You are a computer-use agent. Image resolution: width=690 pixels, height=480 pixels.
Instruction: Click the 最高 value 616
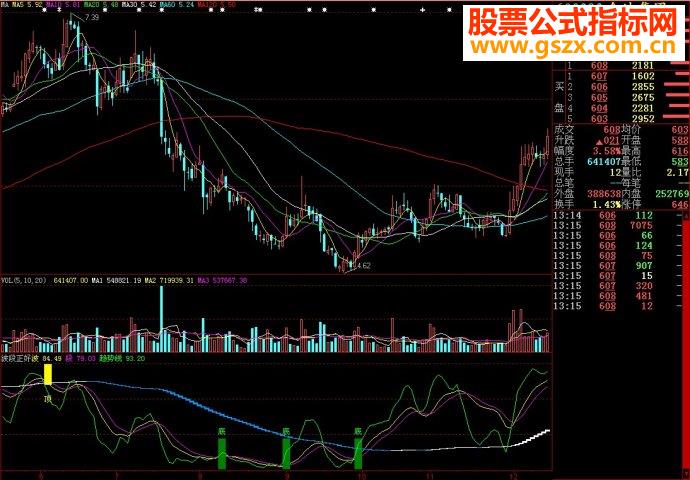[x=680, y=151]
